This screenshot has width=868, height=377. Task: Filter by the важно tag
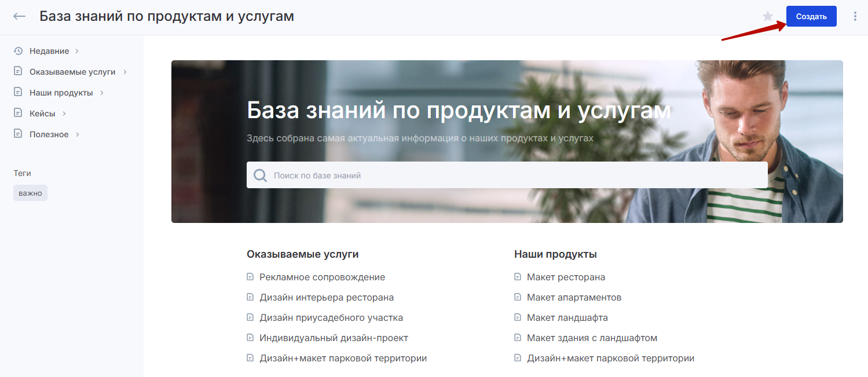coord(30,193)
